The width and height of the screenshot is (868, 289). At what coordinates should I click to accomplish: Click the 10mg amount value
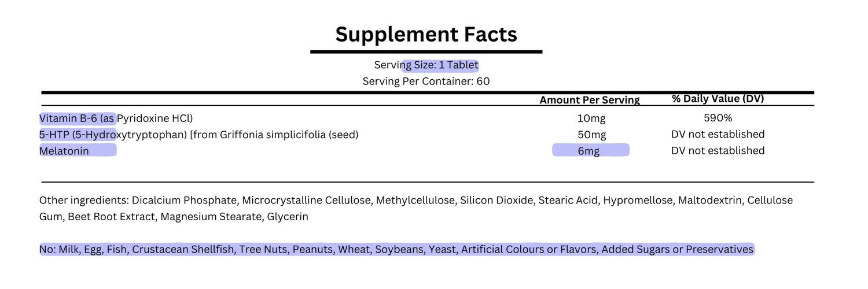(591, 118)
